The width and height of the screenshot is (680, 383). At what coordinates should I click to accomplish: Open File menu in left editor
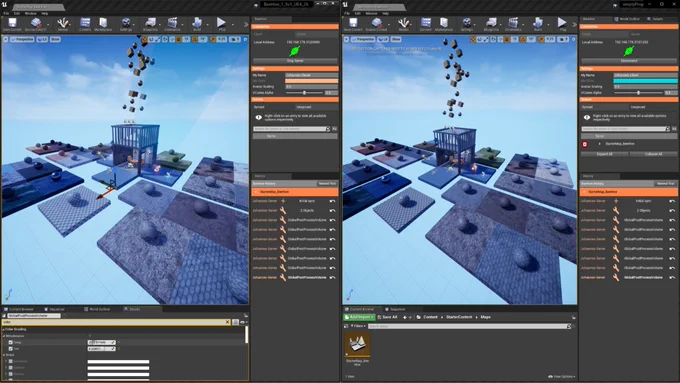click(x=6, y=13)
